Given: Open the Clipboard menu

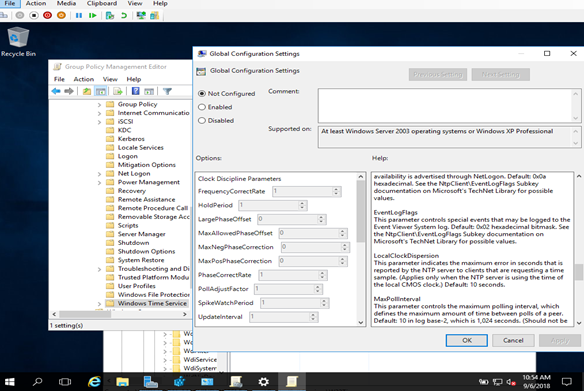Looking at the screenshot, I should [x=102, y=3].
